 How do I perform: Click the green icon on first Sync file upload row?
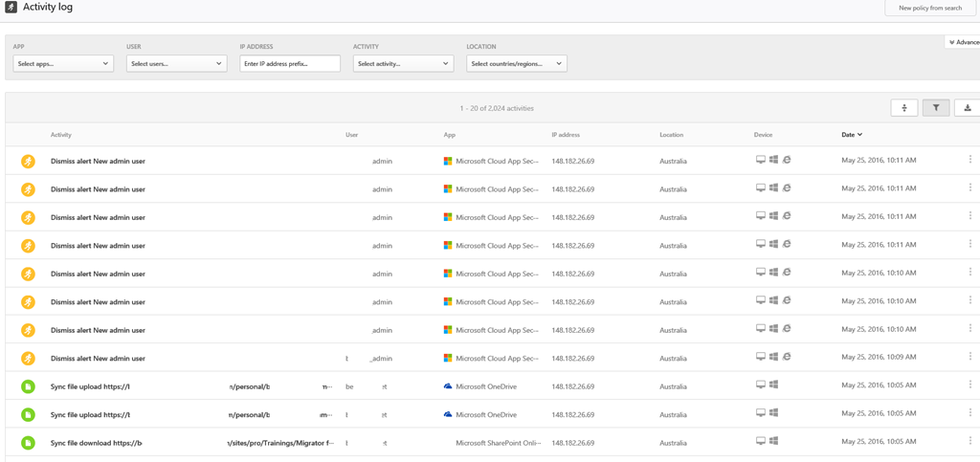click(x=28, y=386)
